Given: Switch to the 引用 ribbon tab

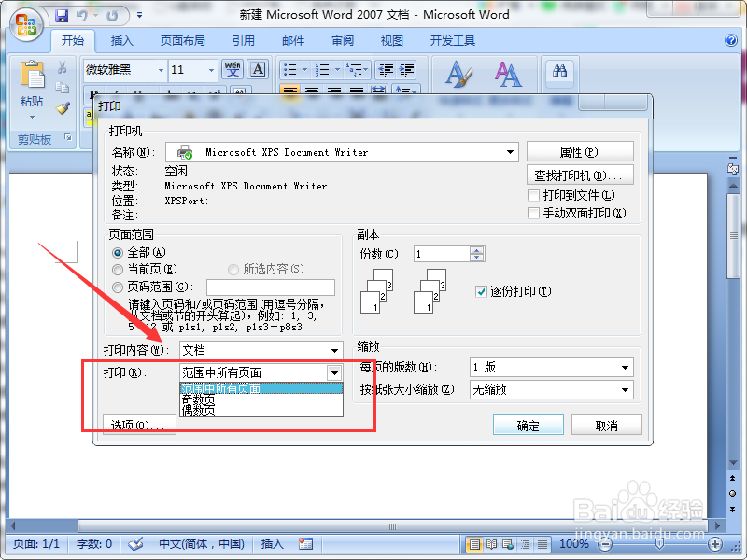Looking at the screenshot, I should coord(244,41).
